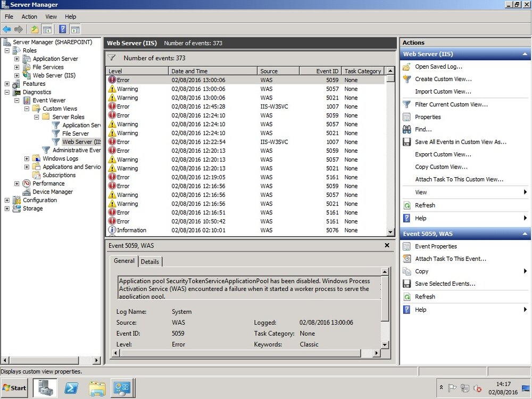Screen dimensions: 532x399
Task: Click the Create Custom View funnel icon
Action: coord(406,79)
